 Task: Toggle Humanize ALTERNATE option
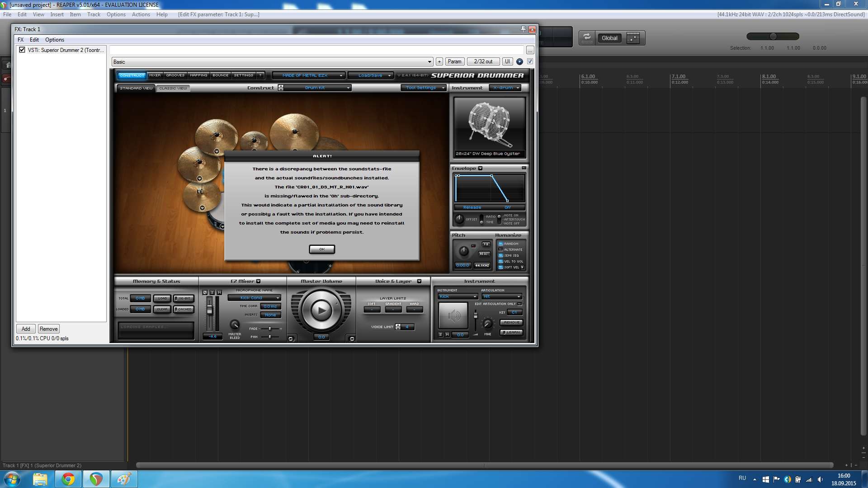(501, 249)
